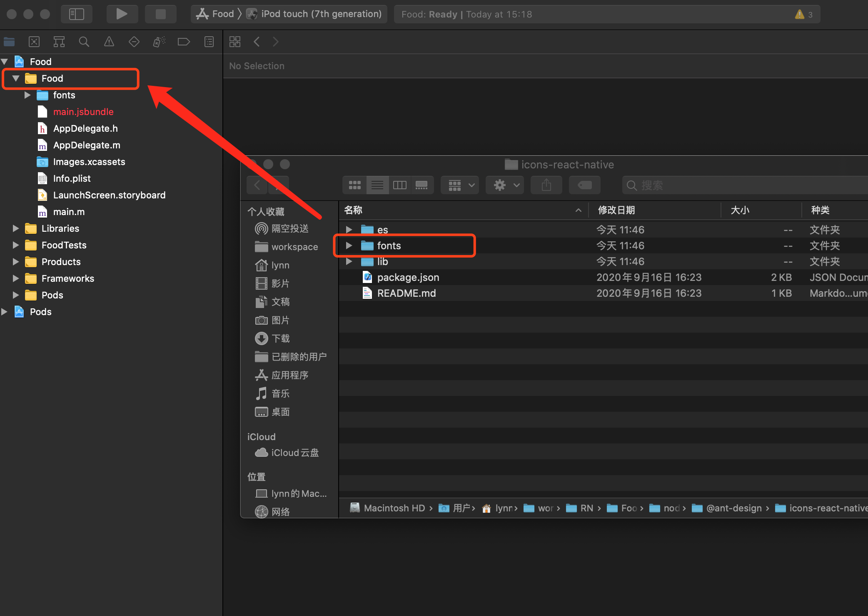The height and width of the screenshot is (616, 868).
Task: Collapse the Food group in project navigator
Action: 15,78
